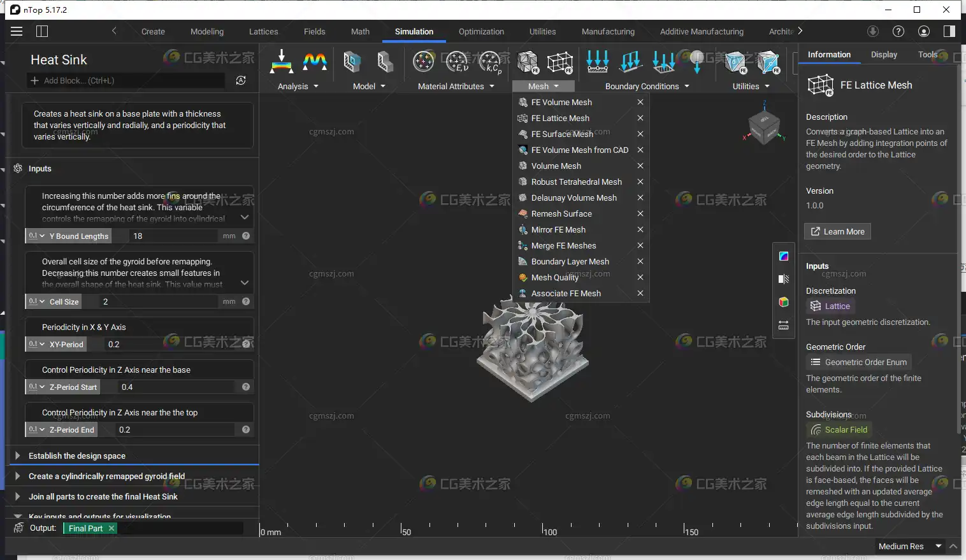Toggle the left panel layout icon
Viewport: 966px width, 560px height.
point(42,31)
